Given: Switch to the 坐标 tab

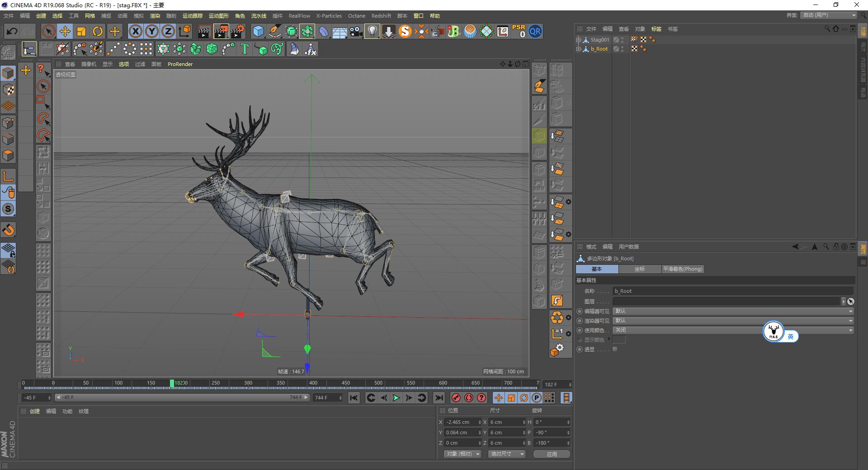Looking at the screenshot, I should click(639, 269).
